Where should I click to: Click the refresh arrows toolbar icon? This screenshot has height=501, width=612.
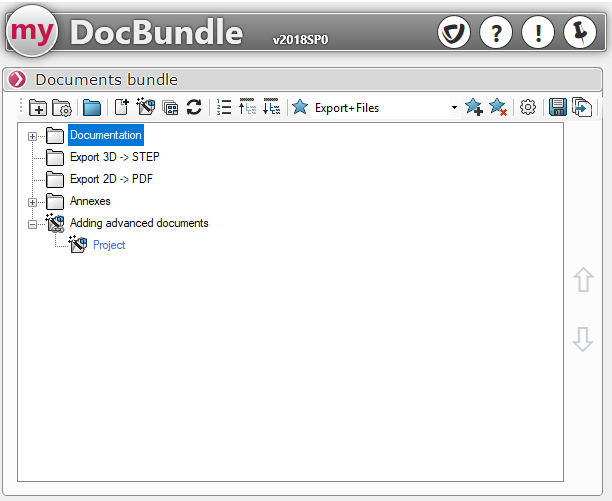pyautogui.click(x=194, y=108)
